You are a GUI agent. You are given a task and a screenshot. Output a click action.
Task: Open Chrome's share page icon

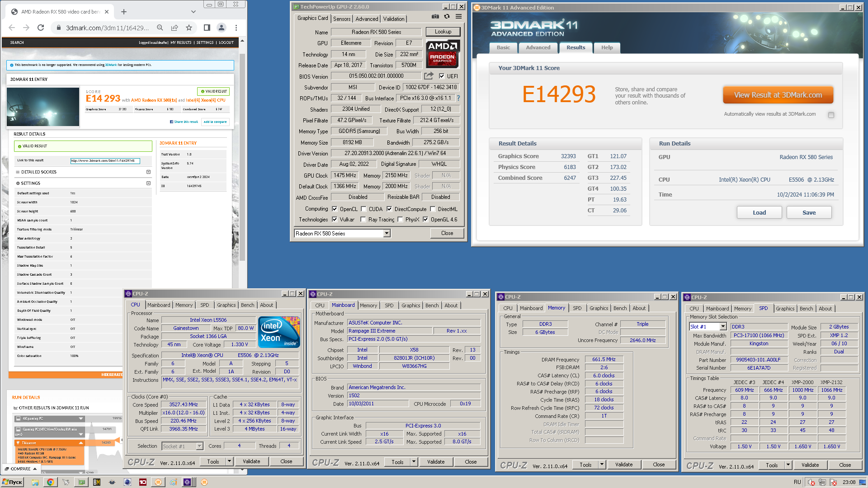pyautogui.click(x=175, y=28)
